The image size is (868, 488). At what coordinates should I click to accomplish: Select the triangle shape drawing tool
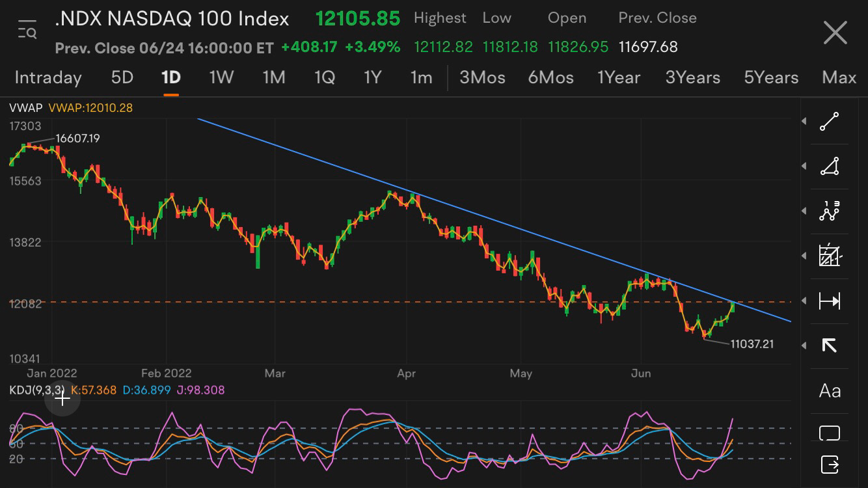[830, 167]
